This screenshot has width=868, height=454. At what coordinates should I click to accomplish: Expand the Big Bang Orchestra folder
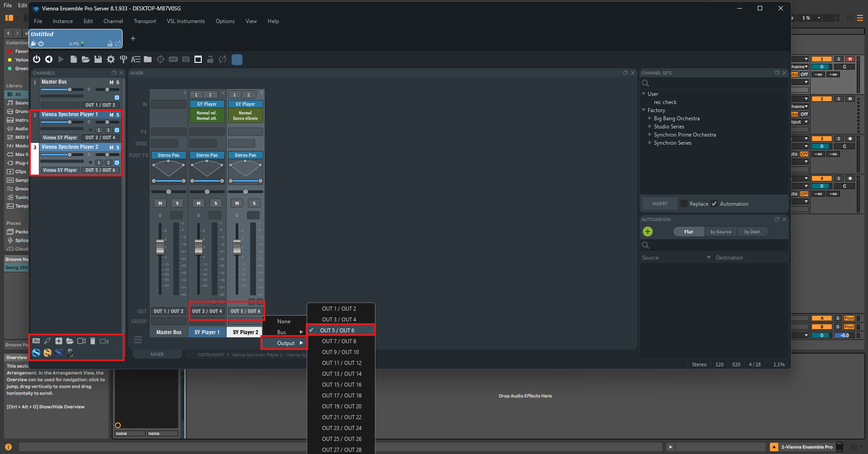click(650, 118)
